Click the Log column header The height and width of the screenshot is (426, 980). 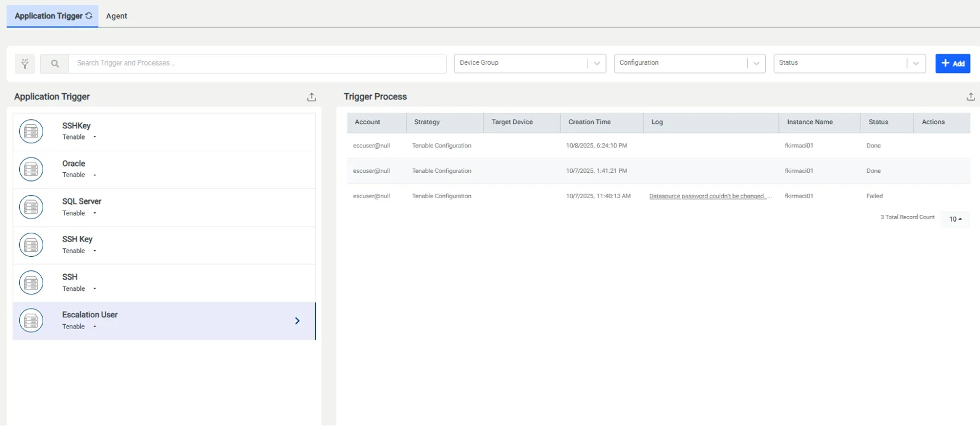[711, 122]
